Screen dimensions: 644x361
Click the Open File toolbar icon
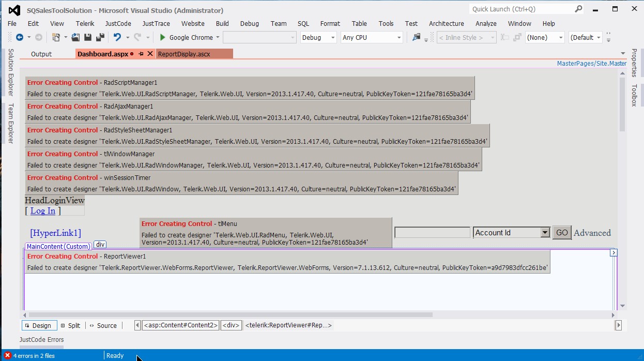(x=75, y=37)
